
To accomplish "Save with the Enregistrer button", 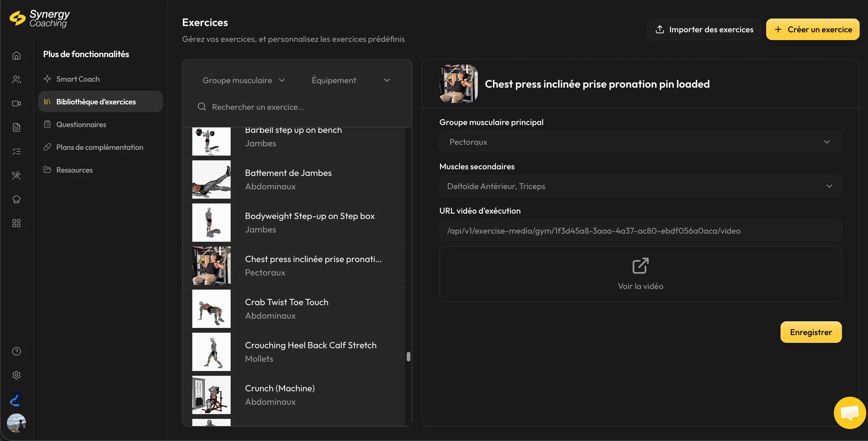I will [811, 332].
